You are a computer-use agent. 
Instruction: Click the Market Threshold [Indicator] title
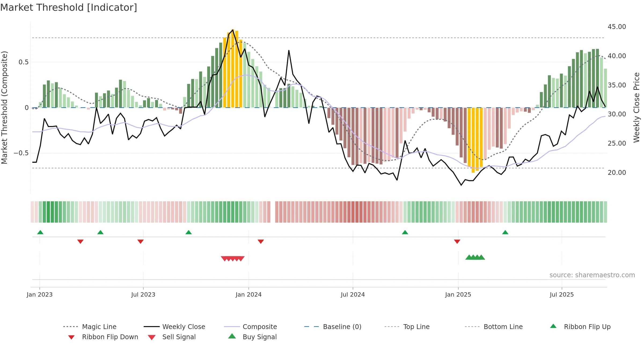69,8
